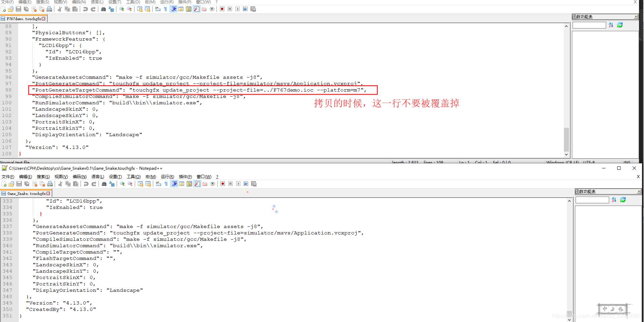The height and width of the screenshot is (322, 644).
Task: Copy selection in the F767demo window toolbar
Action: point(67,9)
